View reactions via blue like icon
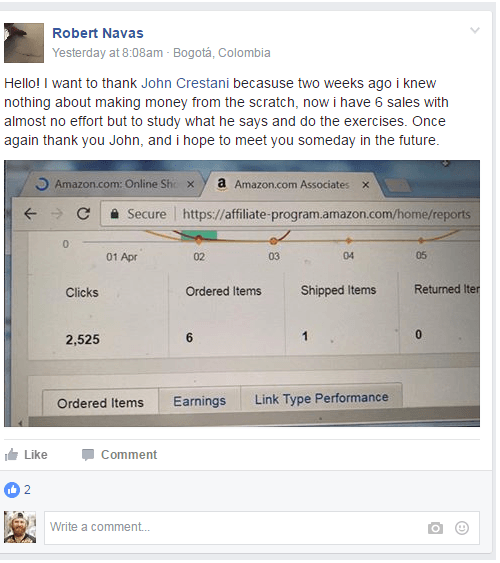The width and height of the screenshot is (500, 563). (12, 490)
